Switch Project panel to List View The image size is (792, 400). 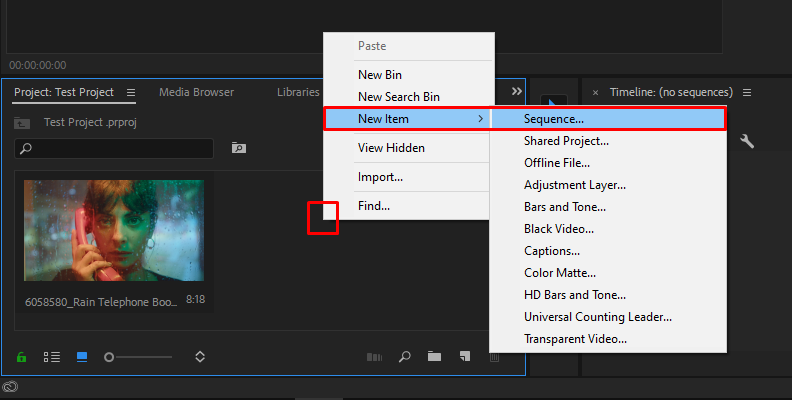coord(52,357)
